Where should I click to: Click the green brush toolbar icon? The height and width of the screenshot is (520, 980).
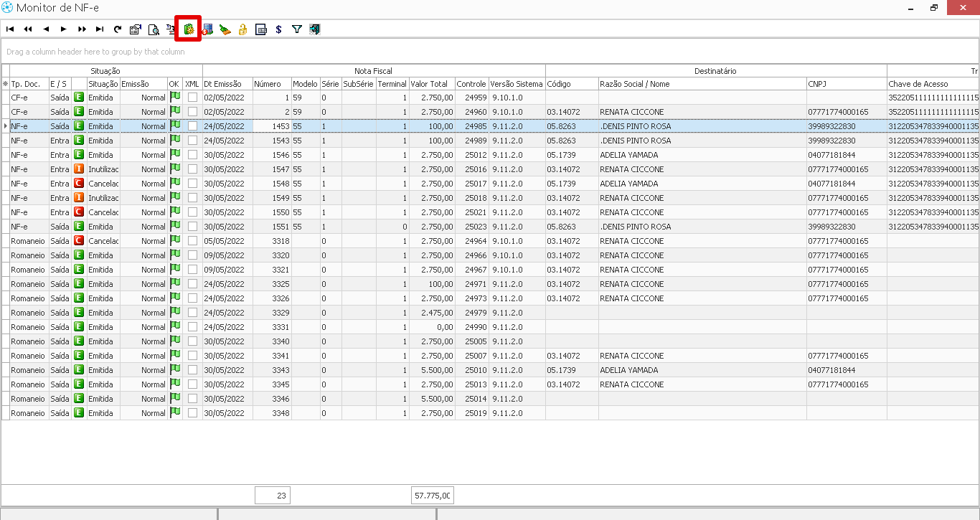[225, 29]
